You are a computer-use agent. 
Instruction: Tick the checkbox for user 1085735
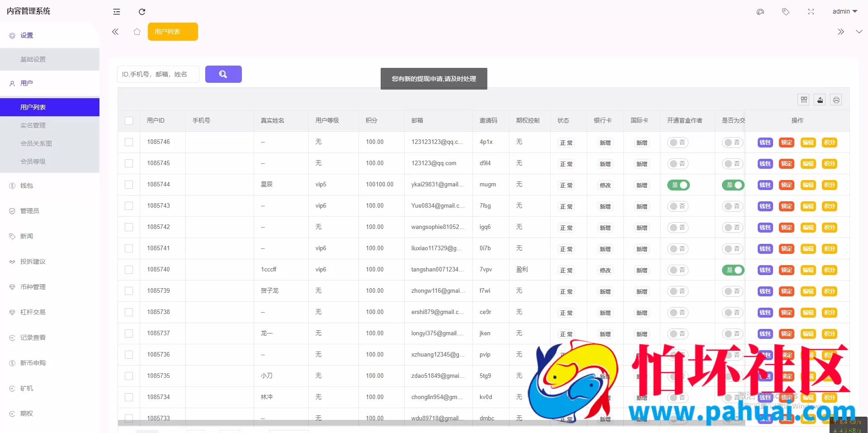click(x=129, y=376)
